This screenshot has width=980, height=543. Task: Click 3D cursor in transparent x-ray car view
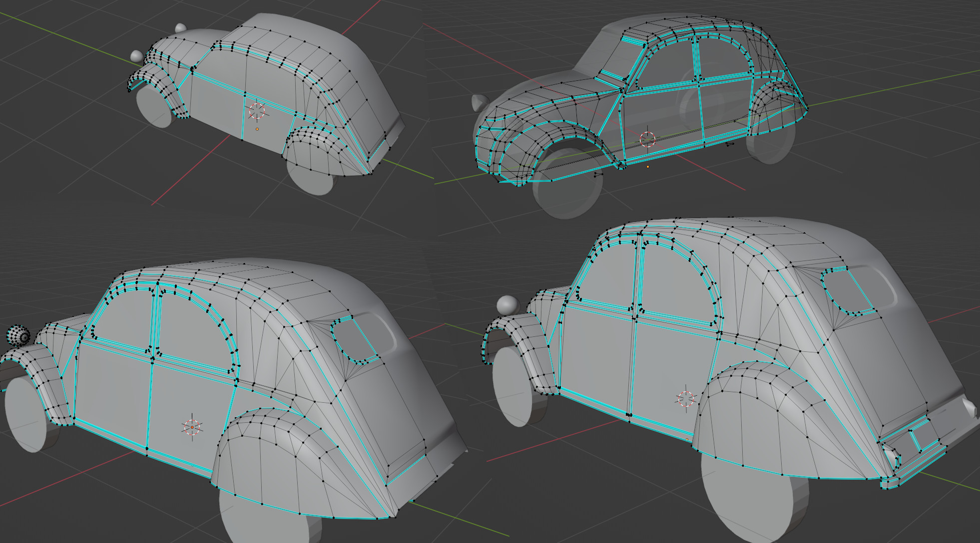coord(647,139)
